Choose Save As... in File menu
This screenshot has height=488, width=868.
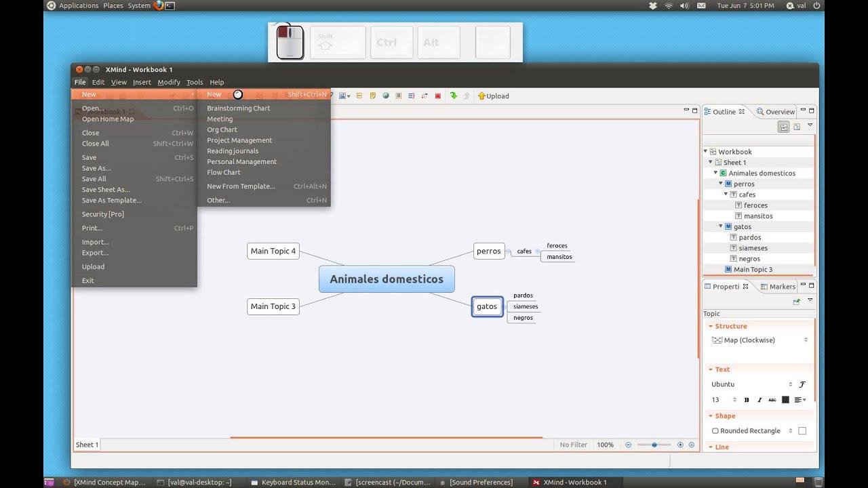[96, 168]
